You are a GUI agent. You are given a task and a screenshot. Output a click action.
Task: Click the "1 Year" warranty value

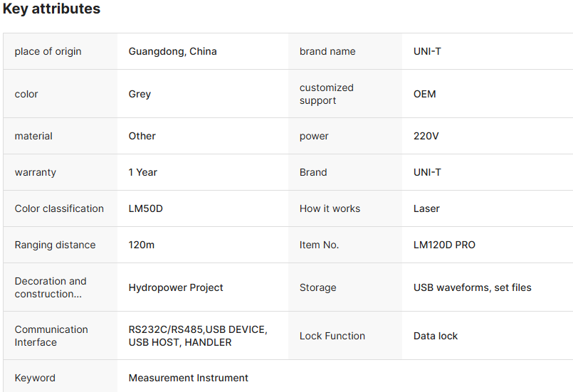(x=142, y=172)
